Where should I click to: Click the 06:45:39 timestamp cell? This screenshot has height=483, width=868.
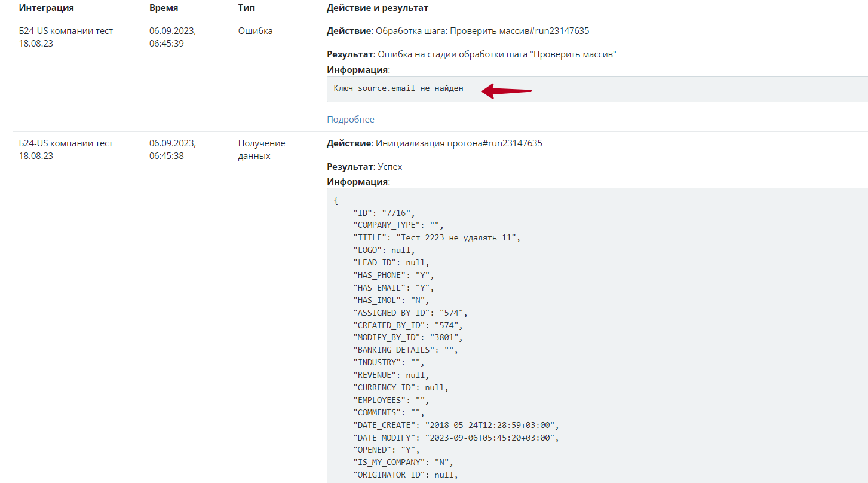coord(173,37)
